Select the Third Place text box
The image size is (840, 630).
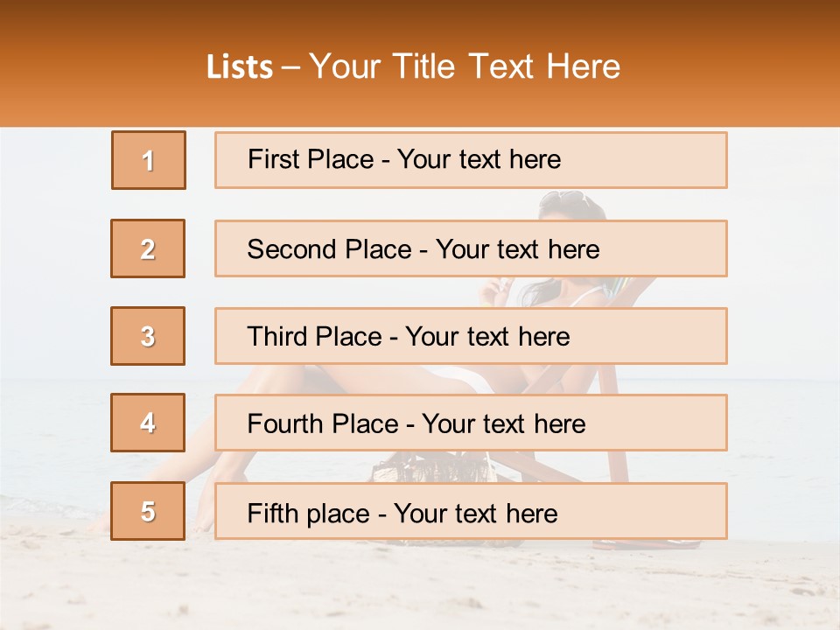[x=471, y=336]
